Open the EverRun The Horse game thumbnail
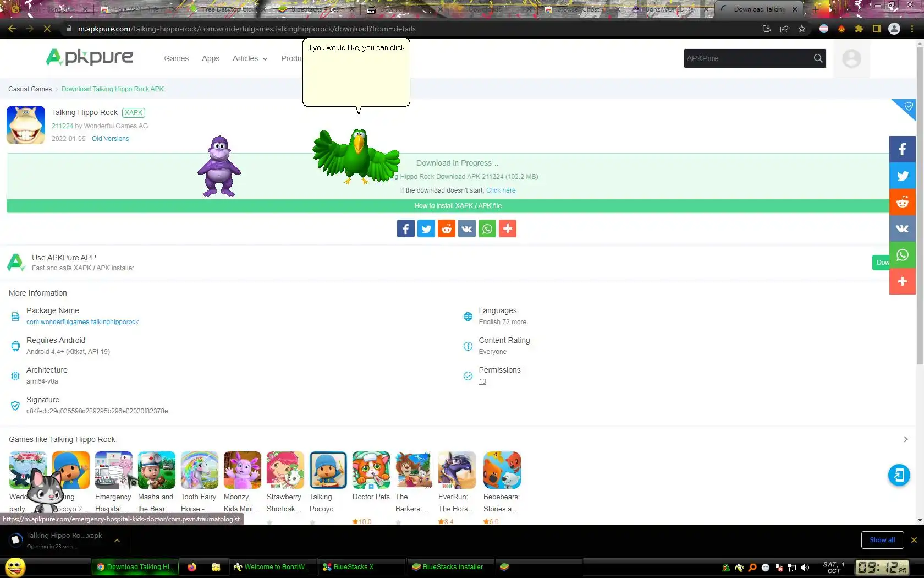 457,470
